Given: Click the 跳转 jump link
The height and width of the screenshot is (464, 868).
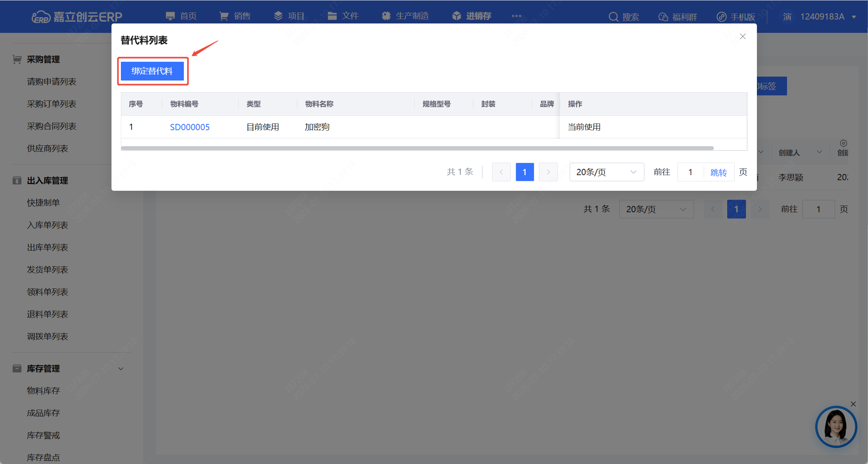Looking at the screenshot, I should pyautogui.click(x=719, y=172).
